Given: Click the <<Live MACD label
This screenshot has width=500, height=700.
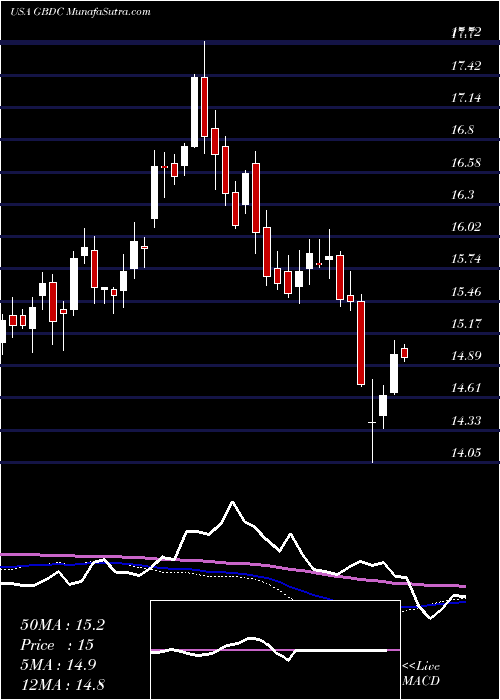Looking at the screenshot, I should click(421, 673).
